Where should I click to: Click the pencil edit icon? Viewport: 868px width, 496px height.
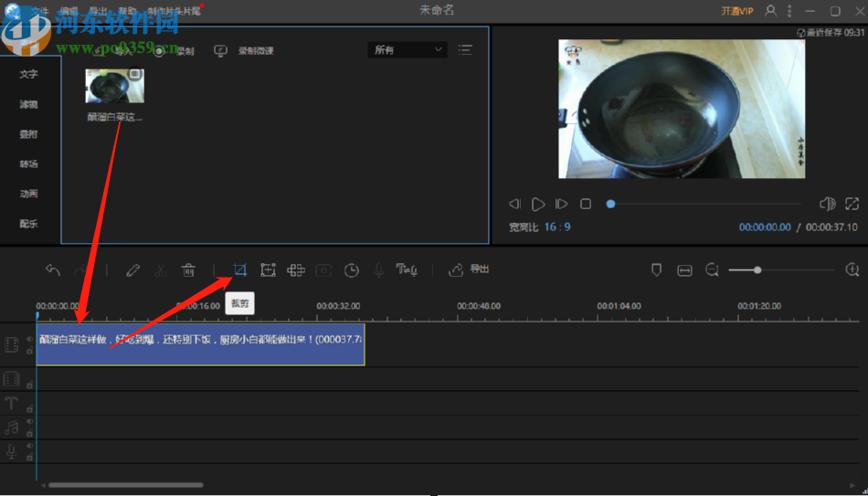133,269
